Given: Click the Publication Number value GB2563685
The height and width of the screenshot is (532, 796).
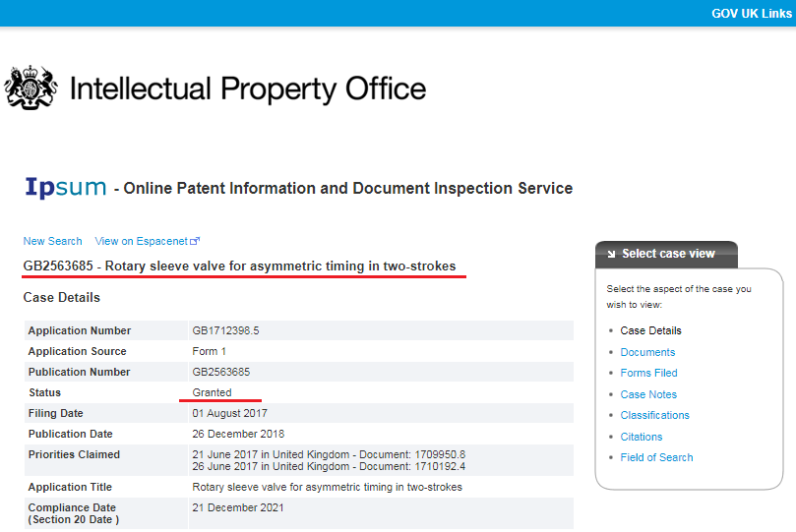Looking at the screenshot, I should [220, 372].
